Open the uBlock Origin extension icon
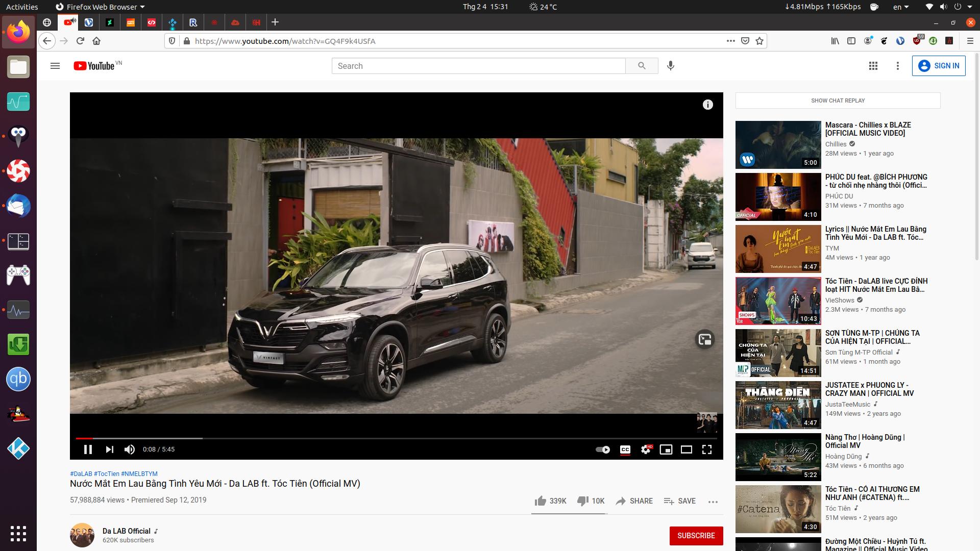The width and height of the screenshot is (980, 551). pyautogui.click(x=917, y=40)
